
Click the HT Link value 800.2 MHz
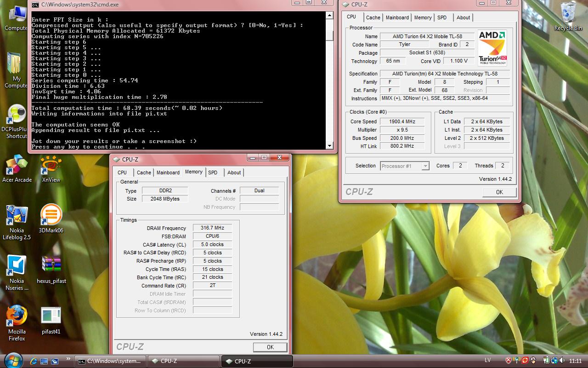pyautogui.click(x=402, y=146)
